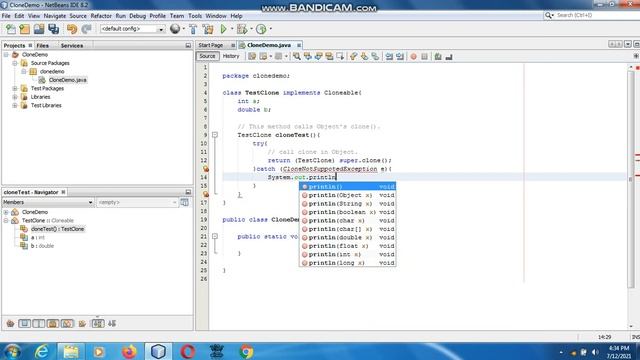
Task: Click the Stop Macro Recording icon
Action: 424,56
